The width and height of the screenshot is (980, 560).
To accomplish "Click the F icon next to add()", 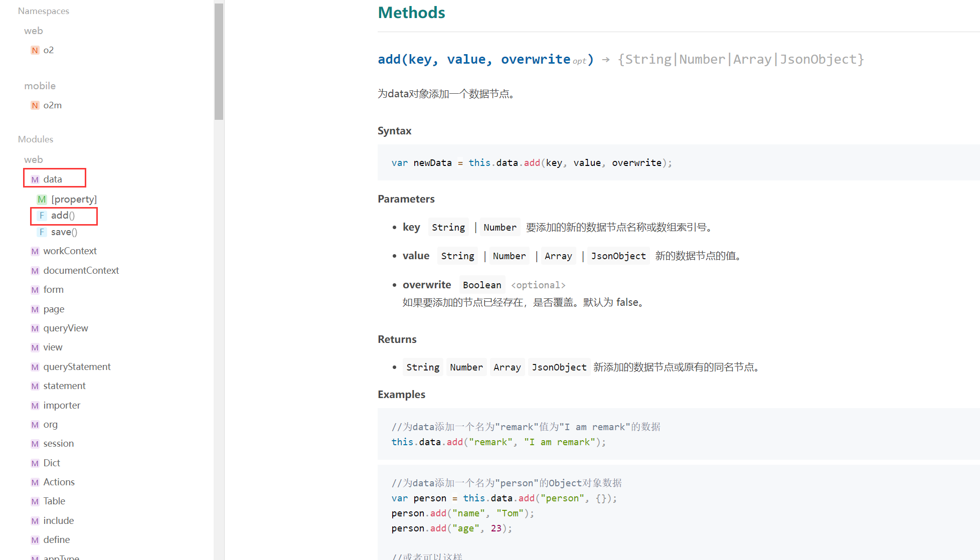I will (x=42, y=216).
